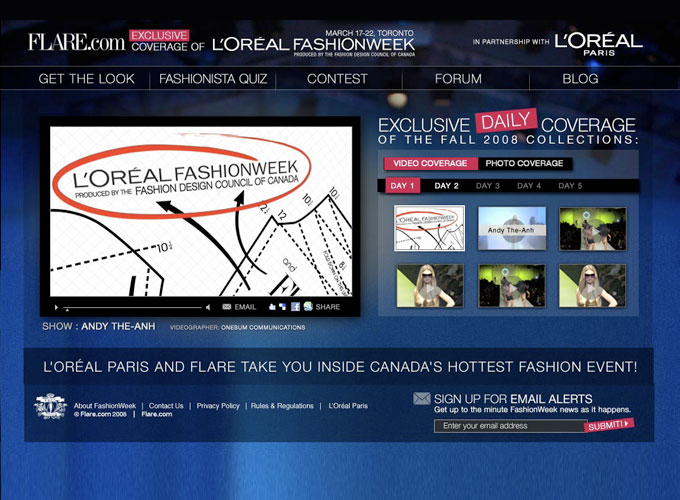Switch to Photo Coverage tab
This screenshot has width=680, height=500.
pos(524,163)
